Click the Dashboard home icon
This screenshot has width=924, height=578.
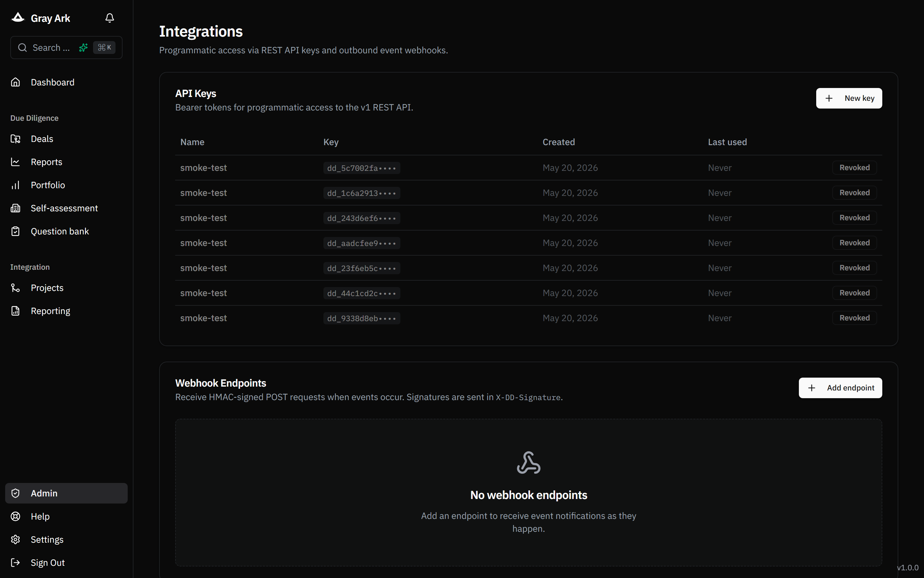point(15,82)
